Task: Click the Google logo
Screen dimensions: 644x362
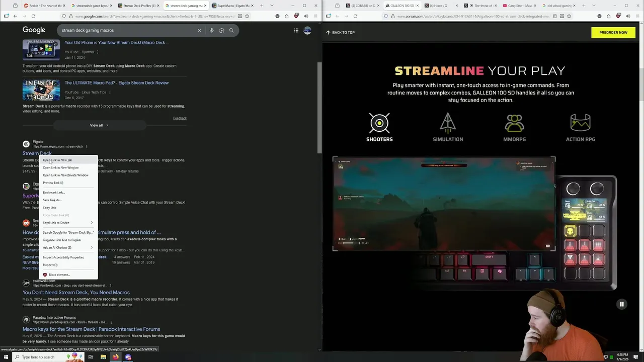Action: 34,30
